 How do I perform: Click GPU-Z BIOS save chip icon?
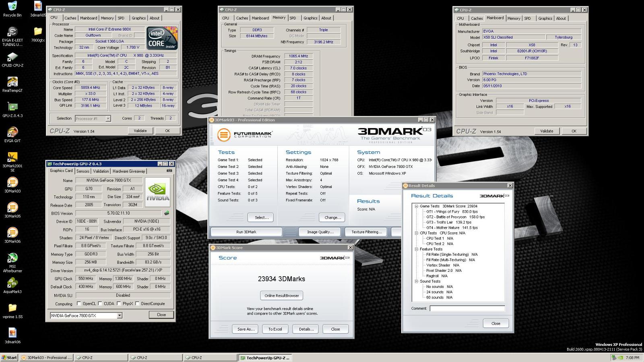pyautogui.click(x=167, y=213)
